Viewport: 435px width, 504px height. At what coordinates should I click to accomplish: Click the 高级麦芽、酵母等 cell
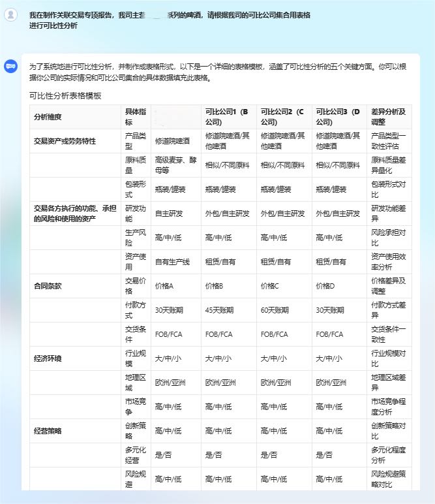(175, 165)
